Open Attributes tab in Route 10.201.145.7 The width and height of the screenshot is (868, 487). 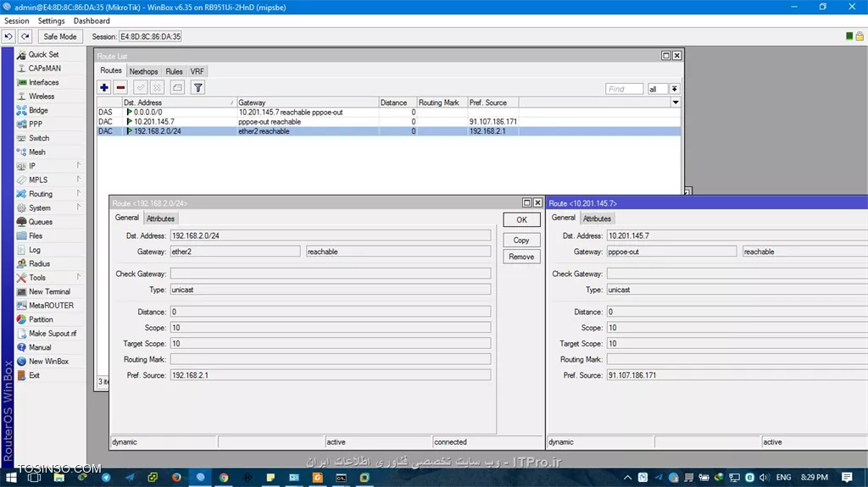(x=597, y=219)
